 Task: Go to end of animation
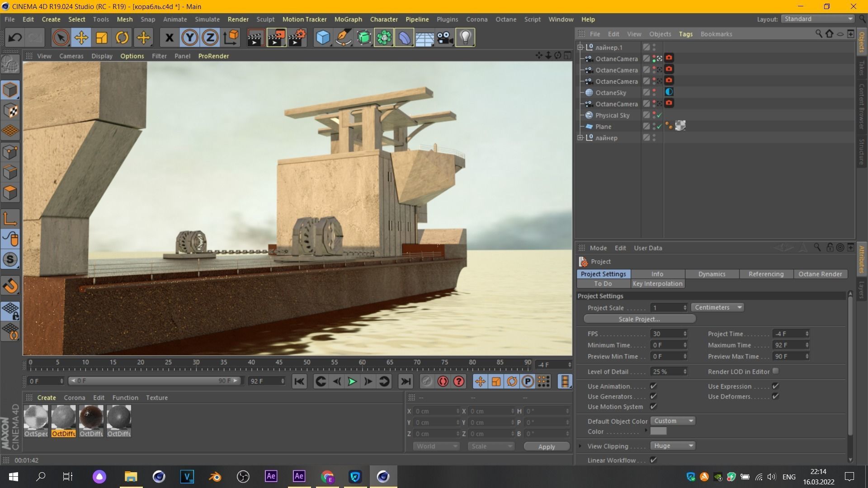click(406, 381)
